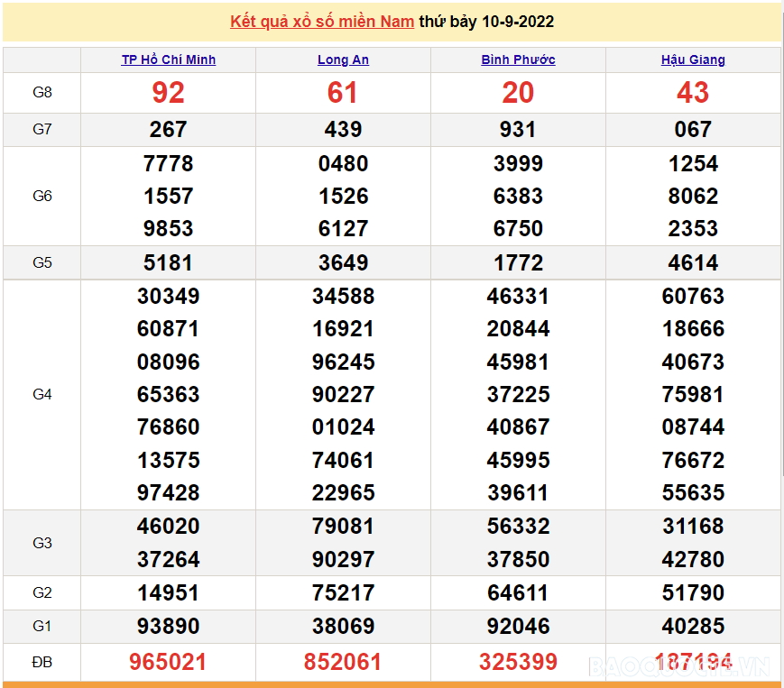Follow the Hậu Giang header link

pyautogui.click(x=693, y=60)
